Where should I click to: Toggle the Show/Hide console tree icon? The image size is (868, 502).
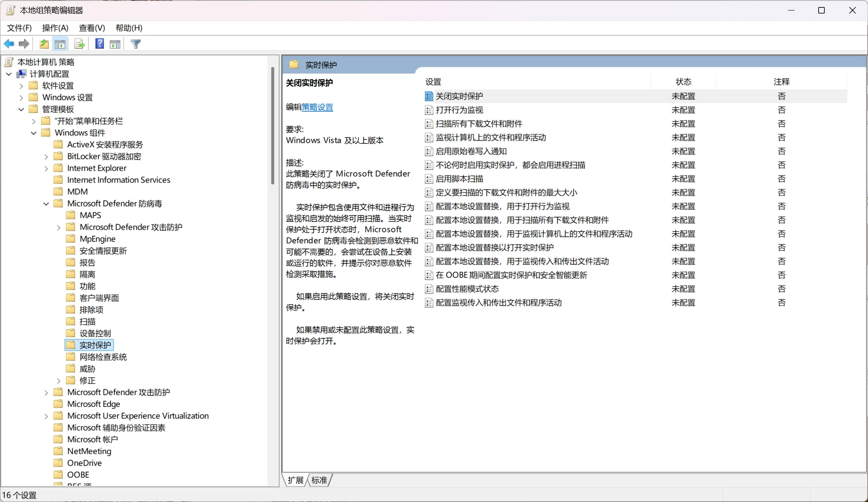(x=60, y=44)
